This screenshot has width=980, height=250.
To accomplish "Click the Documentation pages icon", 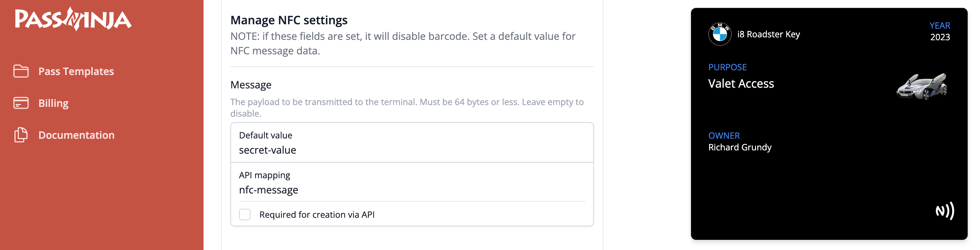I will 21,135.
